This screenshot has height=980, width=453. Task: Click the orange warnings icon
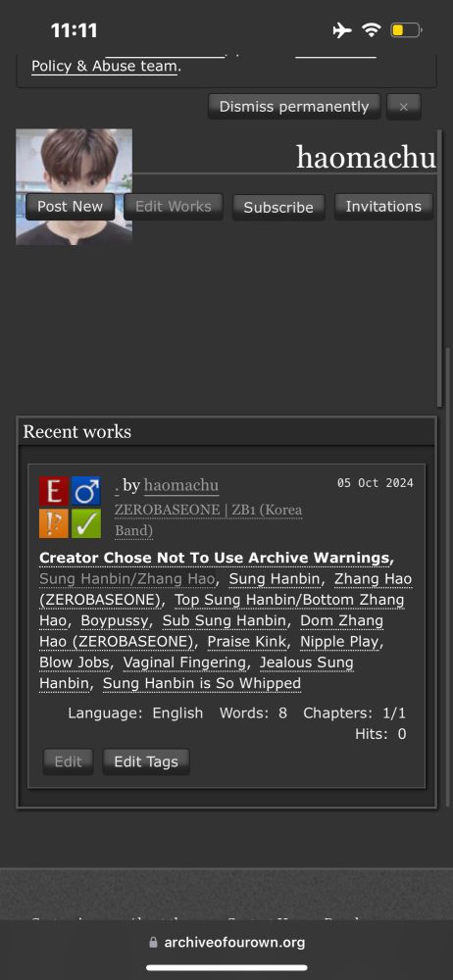(x=54, y=523)
